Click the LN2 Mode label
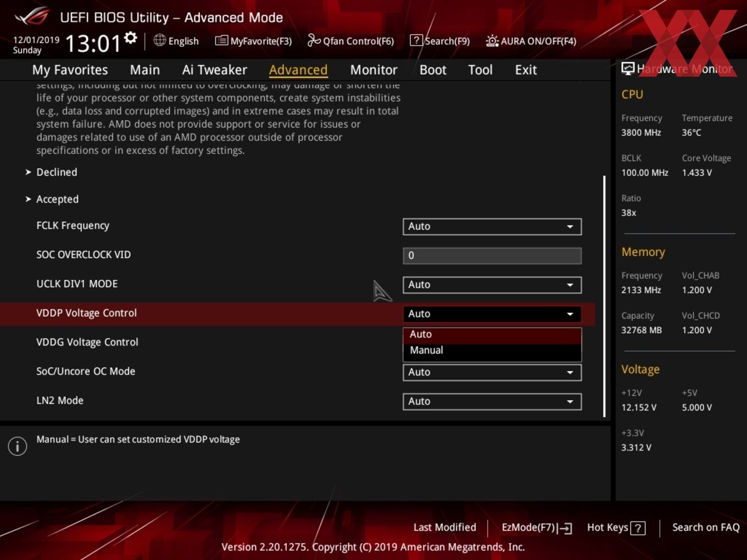The height and width of the screenshot is (560, 747). click(60, 400)
